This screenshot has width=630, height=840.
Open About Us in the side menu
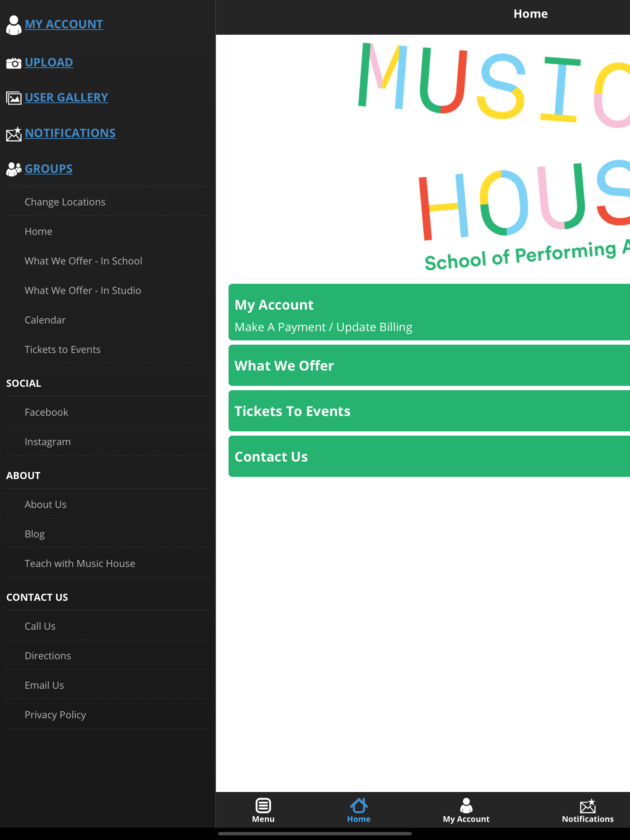[108, 504]
